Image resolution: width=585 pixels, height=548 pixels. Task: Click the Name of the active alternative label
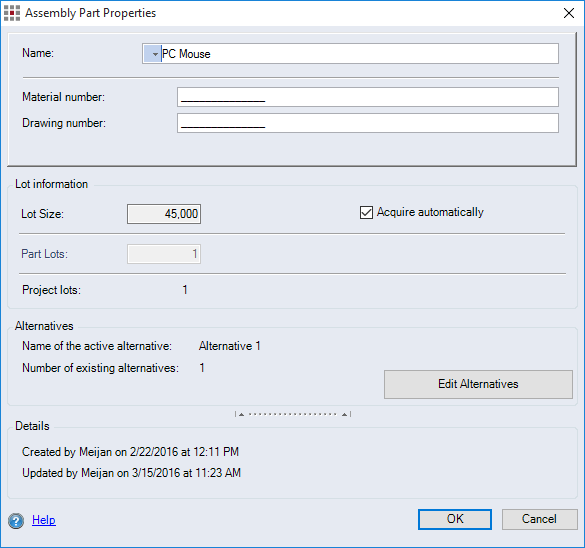(x=97, y=346)
